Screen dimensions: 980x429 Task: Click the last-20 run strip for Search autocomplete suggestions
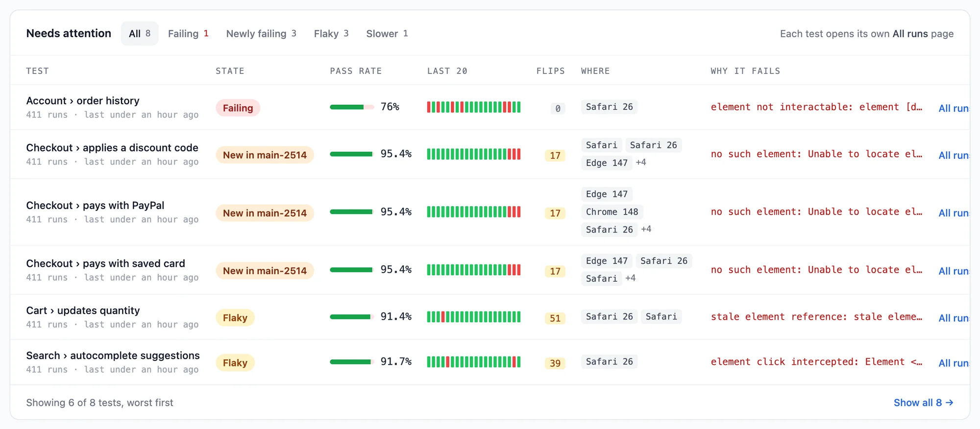tap(474, 362)
